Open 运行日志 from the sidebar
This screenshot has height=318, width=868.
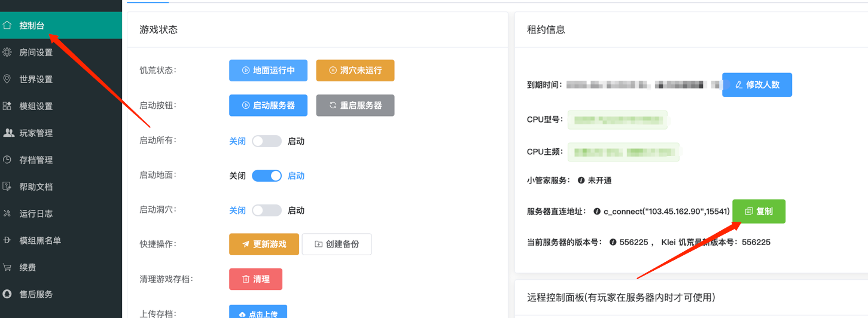[36, 213]
